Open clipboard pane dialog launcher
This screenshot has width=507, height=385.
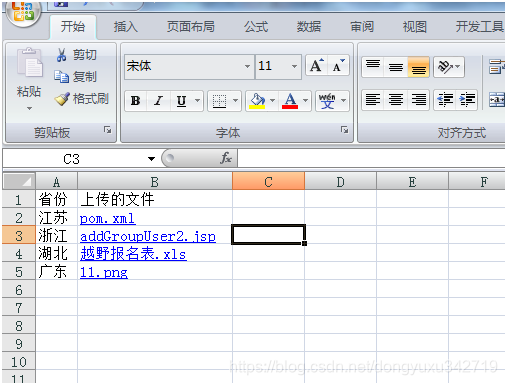click(107, 130)
